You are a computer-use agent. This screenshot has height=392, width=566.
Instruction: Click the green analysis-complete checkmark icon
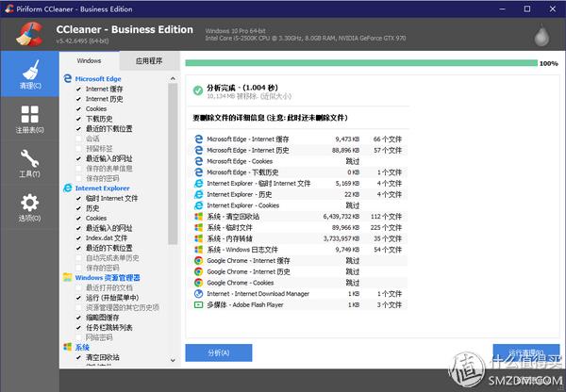pyautogui.click(x=198, y=90)
